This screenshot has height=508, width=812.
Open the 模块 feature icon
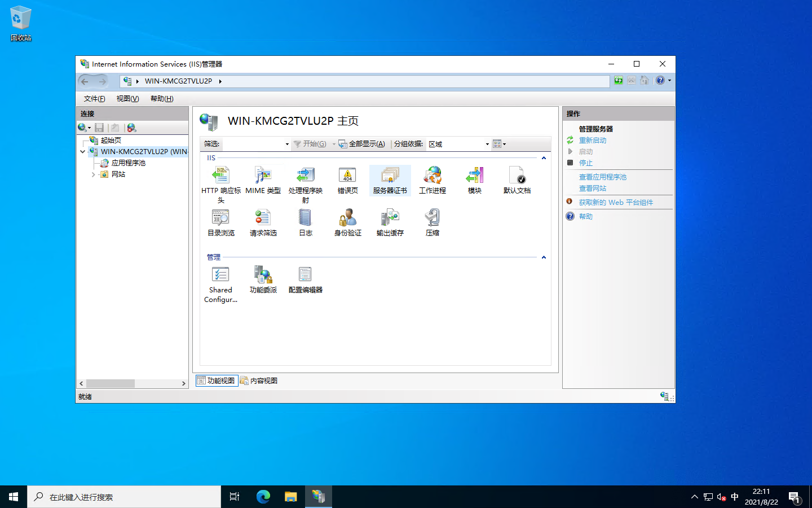tap(475, 180)
